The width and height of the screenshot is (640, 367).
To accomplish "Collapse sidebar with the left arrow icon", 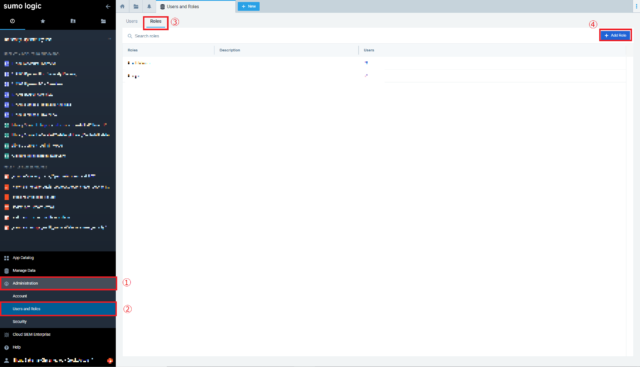I will click(x=108, y=7).
